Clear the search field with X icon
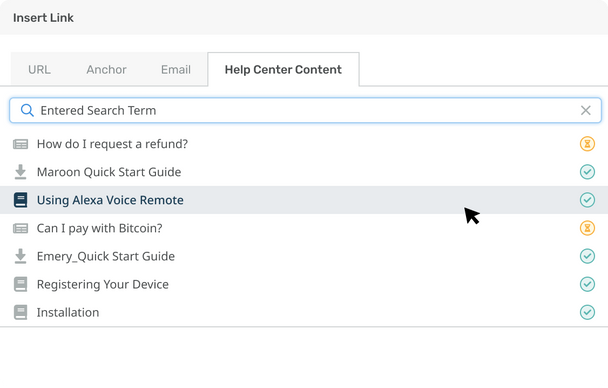 (586, 110)
